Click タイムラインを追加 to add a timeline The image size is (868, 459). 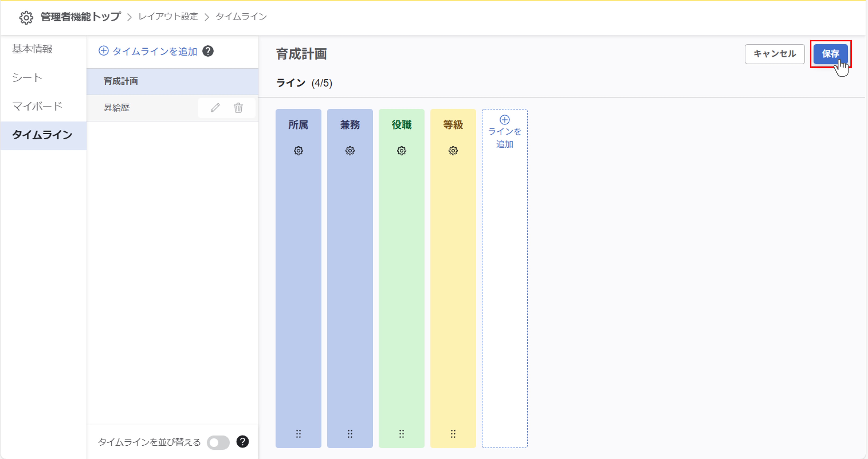tap(148, 51)
